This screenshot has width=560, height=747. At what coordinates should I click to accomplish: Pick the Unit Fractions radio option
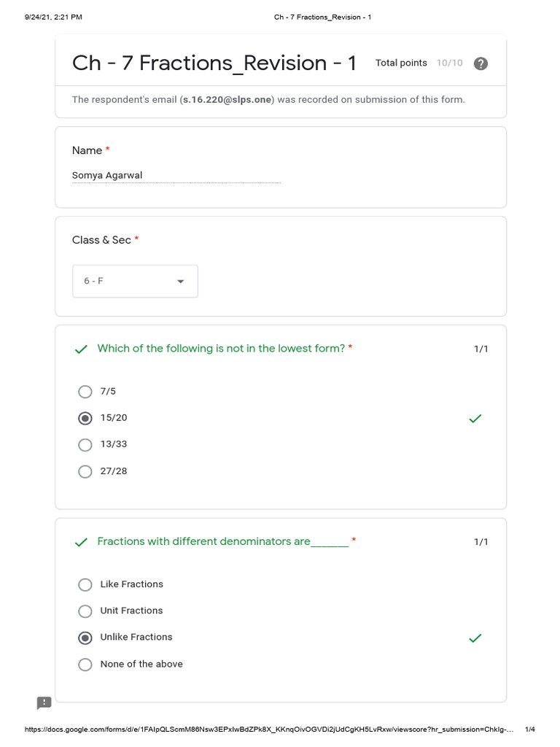pyautogui.click(x=85, y=611)
